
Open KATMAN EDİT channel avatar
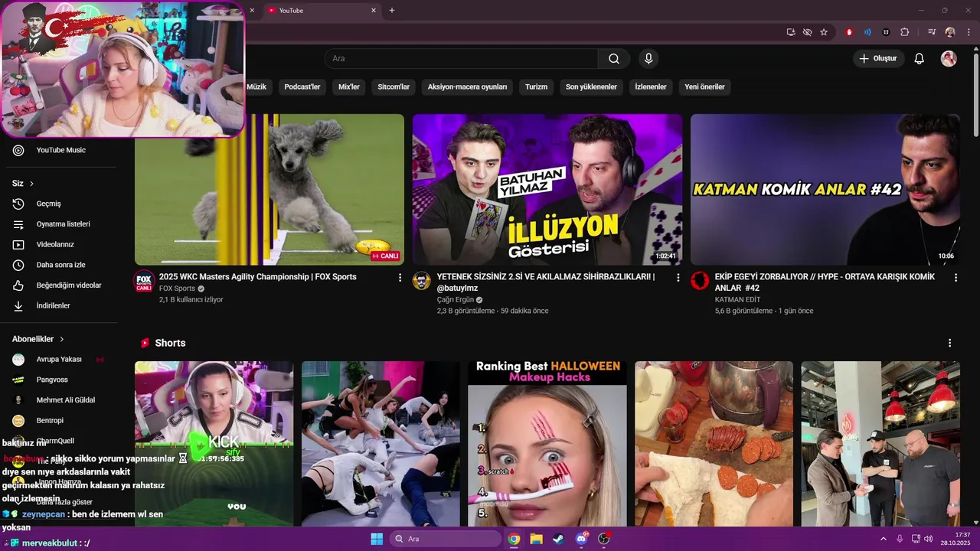[700, 281]
